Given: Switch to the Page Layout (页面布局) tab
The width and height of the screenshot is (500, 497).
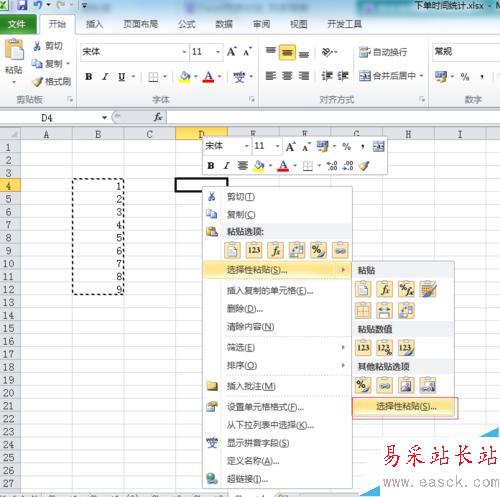Looking at the screenshot, I should [x=141, y=24].
